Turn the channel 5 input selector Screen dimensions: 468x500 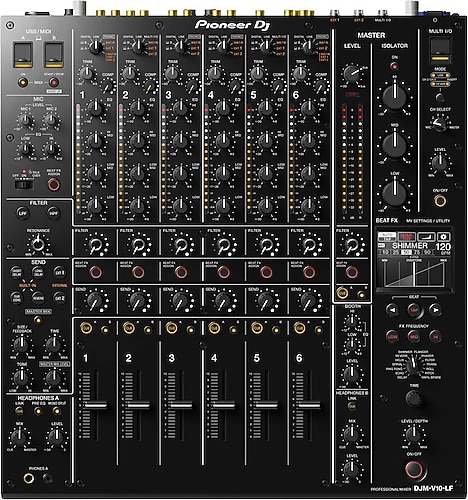pos(266,47)
